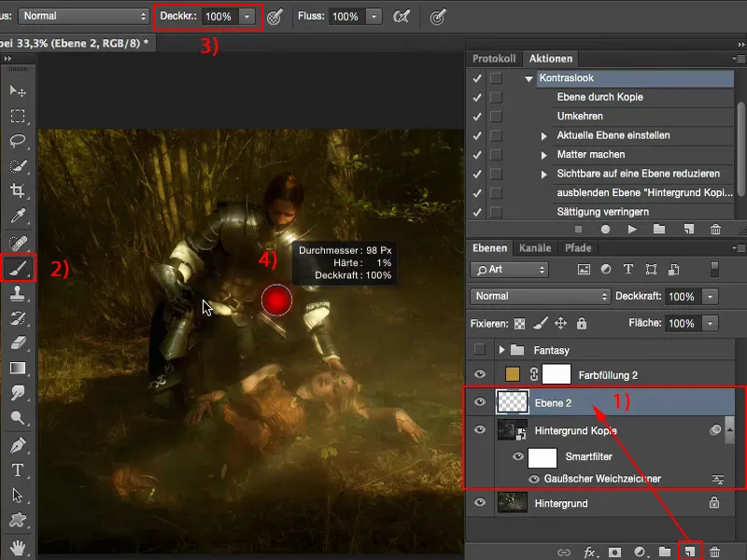The image size is (747, 560).
Task: Filter layers by adjustment layer icon
Action: (x=606, y=269)
